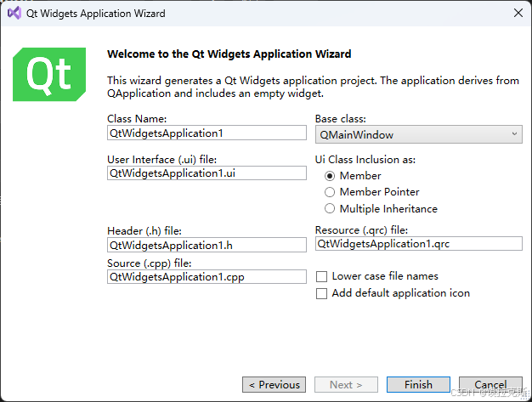Click the disabled Next button
This screenshot has width=532, height=402.
(346, 385)
